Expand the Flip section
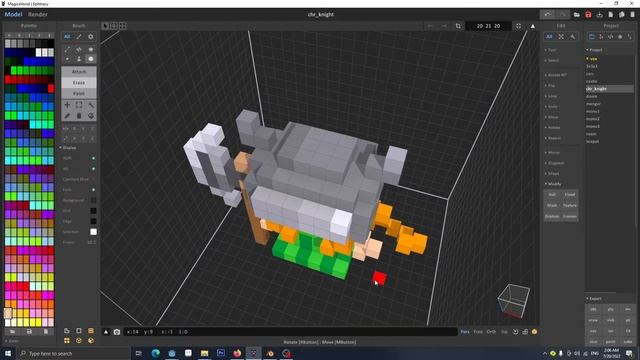 tap(550, 86)
